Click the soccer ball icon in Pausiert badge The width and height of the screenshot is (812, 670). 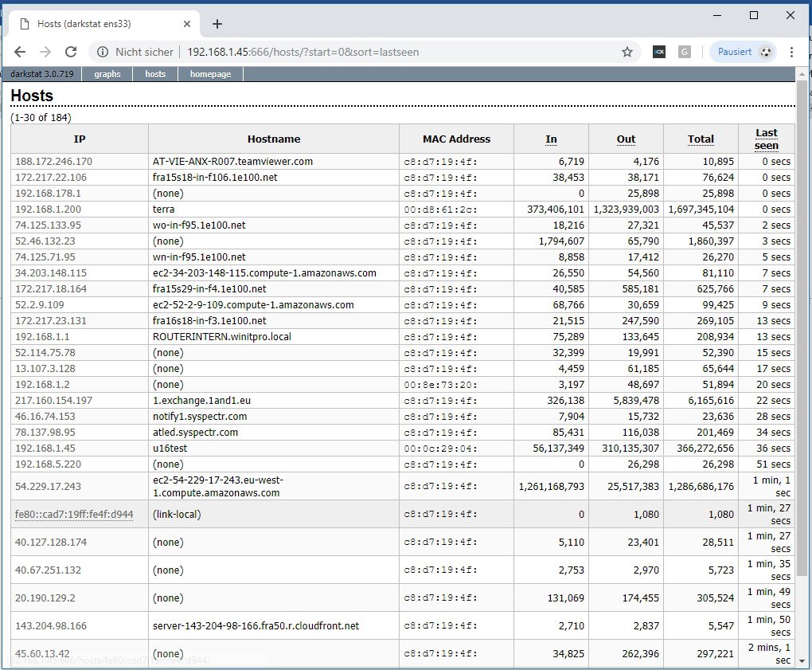click(x=764, y=51)
